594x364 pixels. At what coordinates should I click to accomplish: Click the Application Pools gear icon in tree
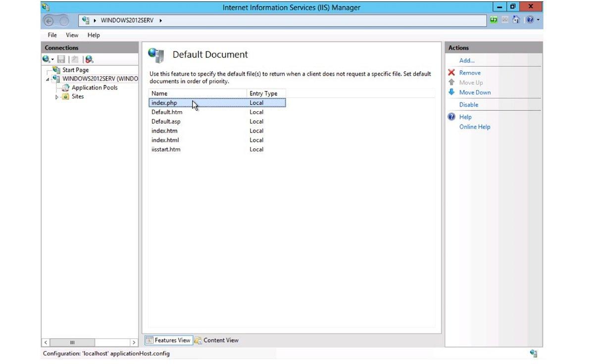(x=65, y=88)
